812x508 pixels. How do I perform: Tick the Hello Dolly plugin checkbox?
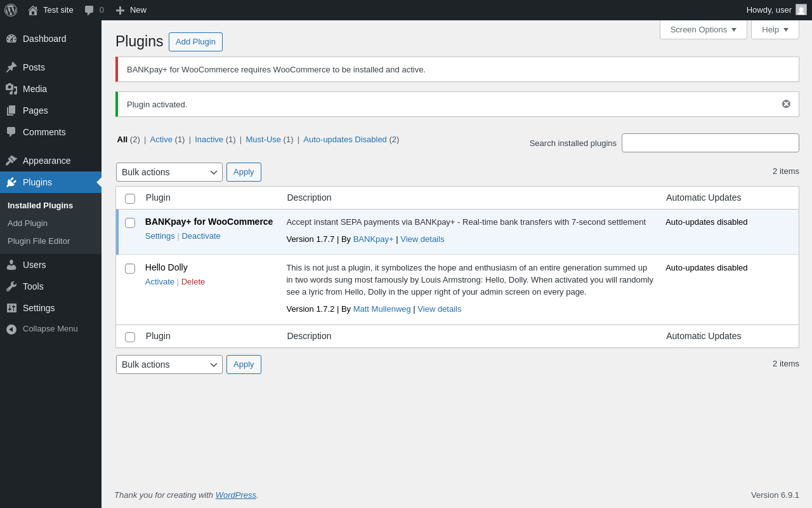(x=130, y=269)
